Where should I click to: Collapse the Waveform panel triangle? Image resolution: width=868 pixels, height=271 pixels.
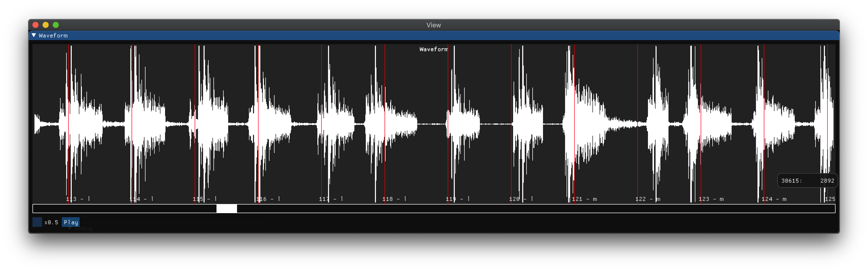pyautogui.click(x=34, y=36)
